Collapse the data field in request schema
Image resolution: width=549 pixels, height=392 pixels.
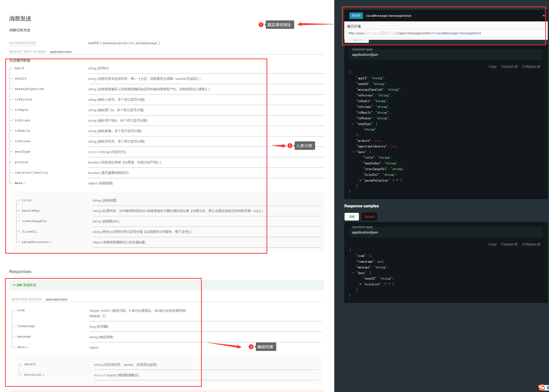[20, 183]
